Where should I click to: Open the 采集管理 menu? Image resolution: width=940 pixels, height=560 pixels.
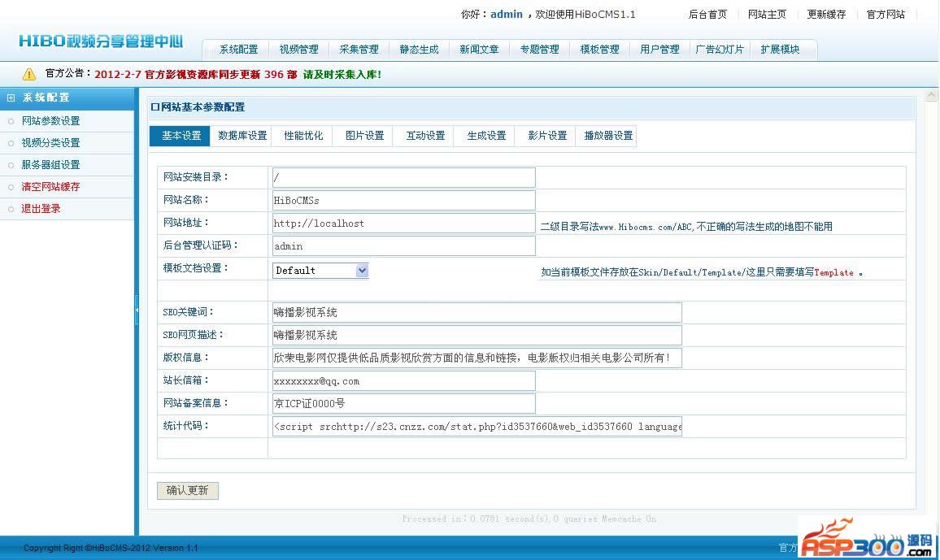pos(359,50)
